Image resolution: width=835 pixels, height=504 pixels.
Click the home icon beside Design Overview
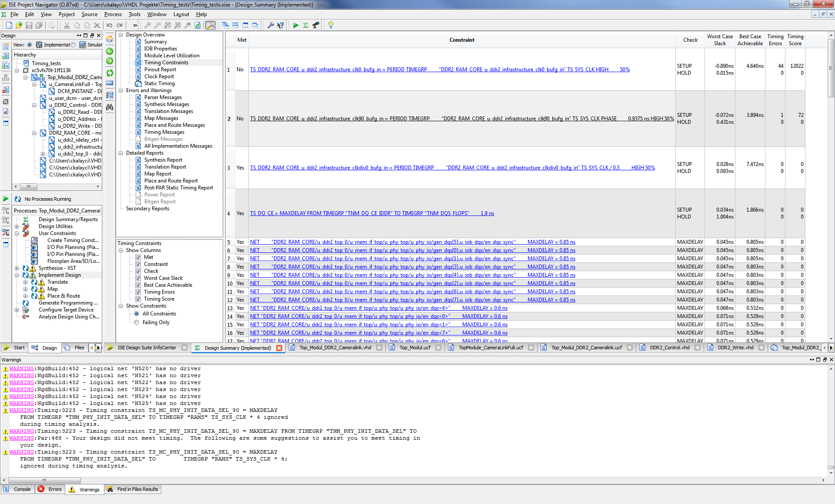click(110, 39)
